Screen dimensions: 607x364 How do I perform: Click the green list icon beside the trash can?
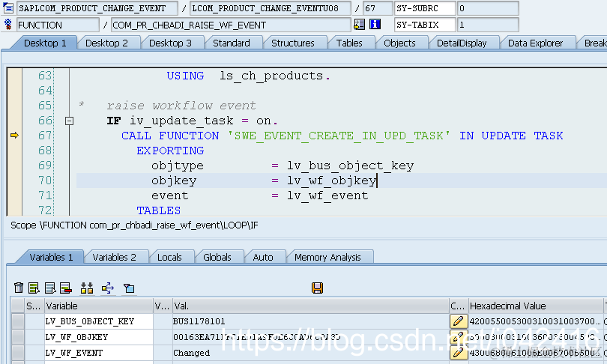pyautogui.click(x=34, y=288)
